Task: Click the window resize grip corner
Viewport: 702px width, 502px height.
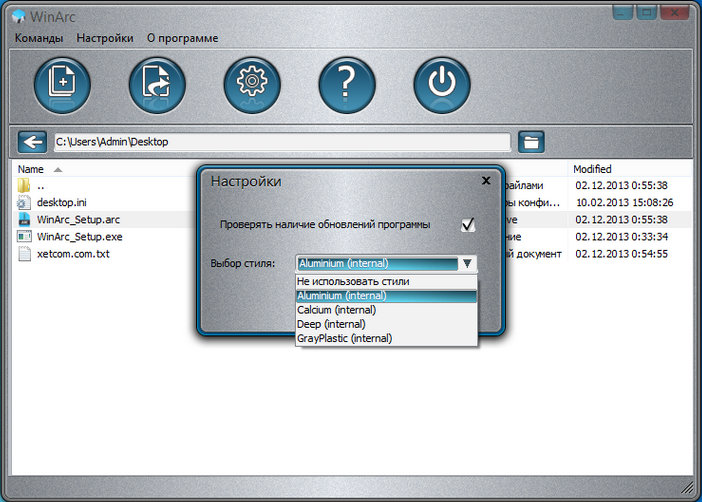Action: tap(687, 488)
